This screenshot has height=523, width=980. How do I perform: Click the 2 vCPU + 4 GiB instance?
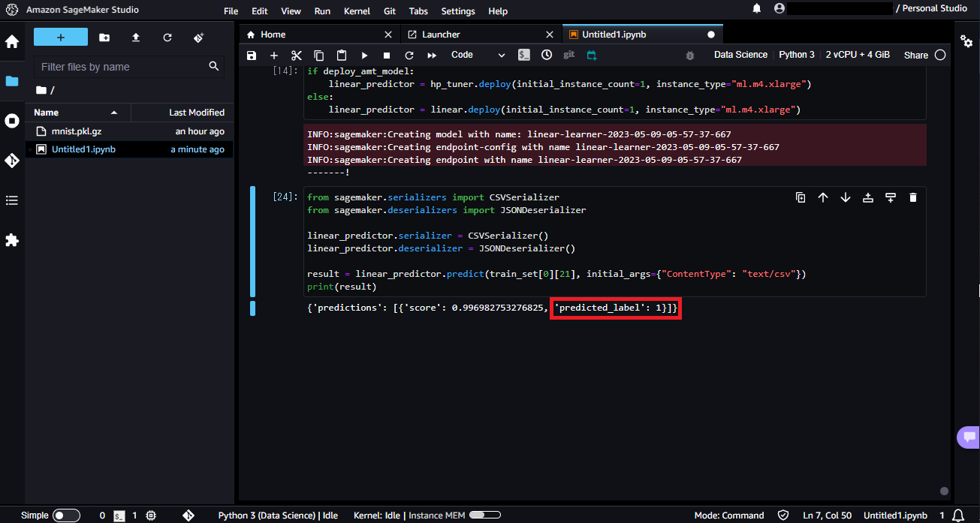[858, 55]
